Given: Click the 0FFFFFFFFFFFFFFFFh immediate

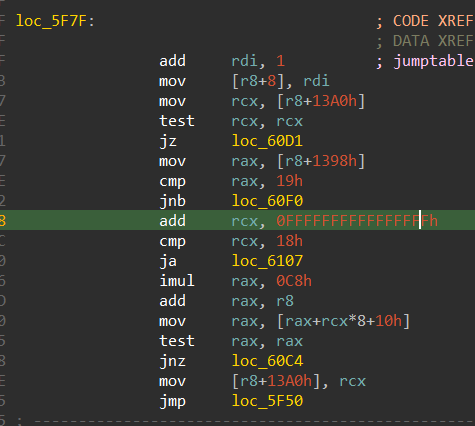Looking at the screenshot, I should coord(357,221).
